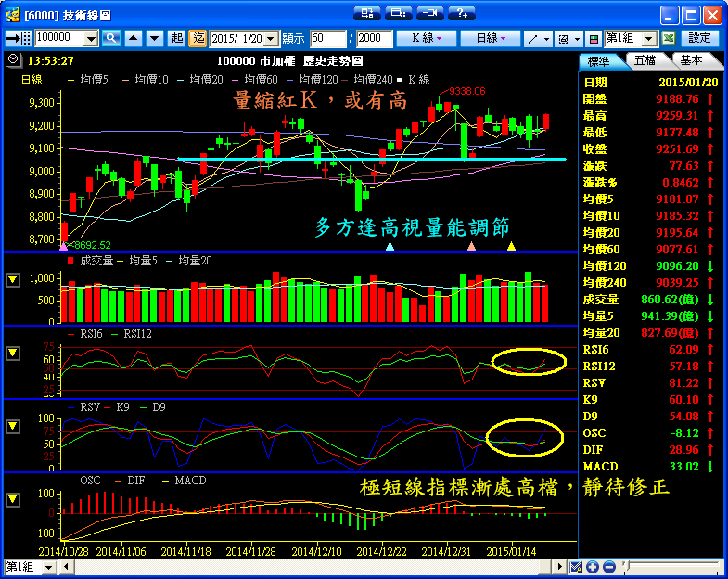Open the K線 chart type dropdown
Image resolution: width=728 pixels, height=579 pixels.
point(426,38)
